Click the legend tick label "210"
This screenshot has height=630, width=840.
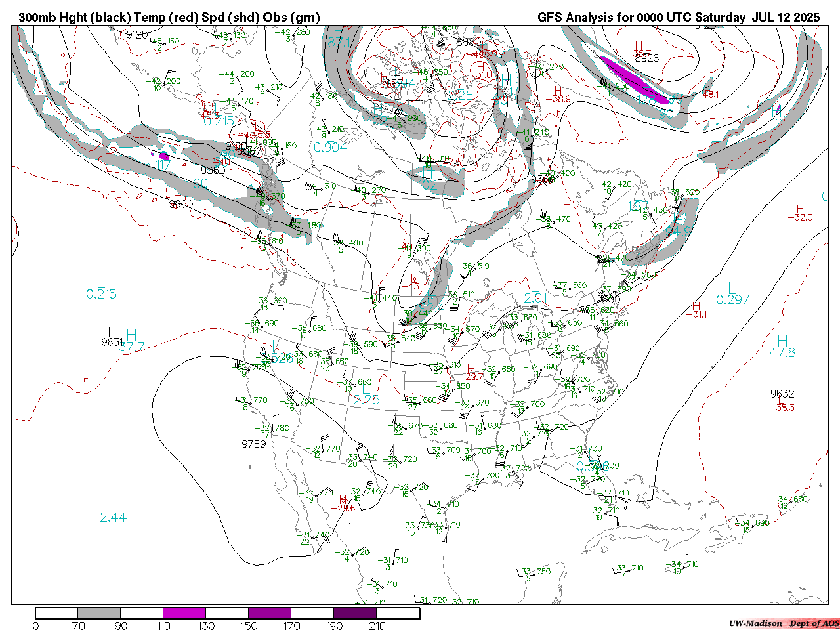tap(377, 625)
